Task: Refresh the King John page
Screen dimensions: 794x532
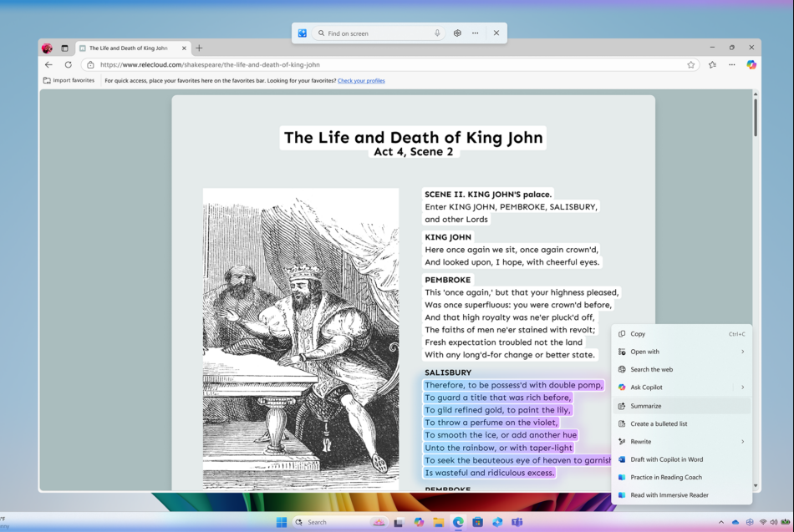Action: click(68, 64)
